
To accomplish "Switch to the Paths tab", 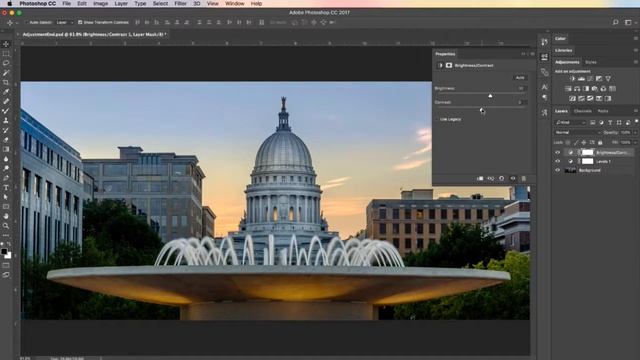I will (x=603, y=111).
